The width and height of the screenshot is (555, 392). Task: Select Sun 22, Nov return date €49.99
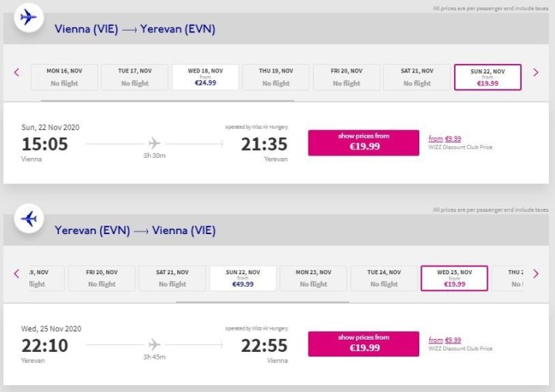coord(243,278)
